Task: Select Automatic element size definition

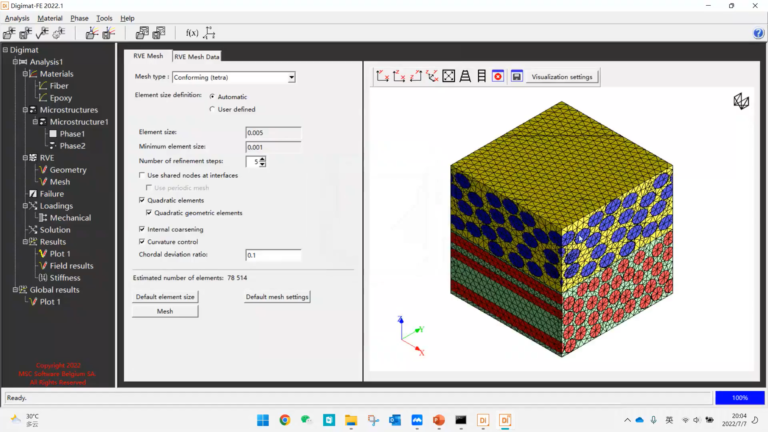Action: [x=212, y=96]
